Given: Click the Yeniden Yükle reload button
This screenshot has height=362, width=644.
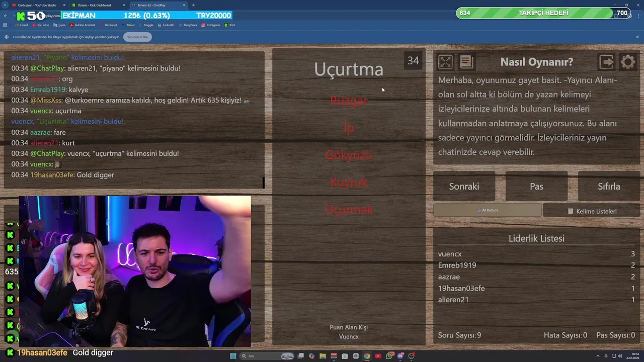Looking at the screenshot, I should [x=137, y=37].
